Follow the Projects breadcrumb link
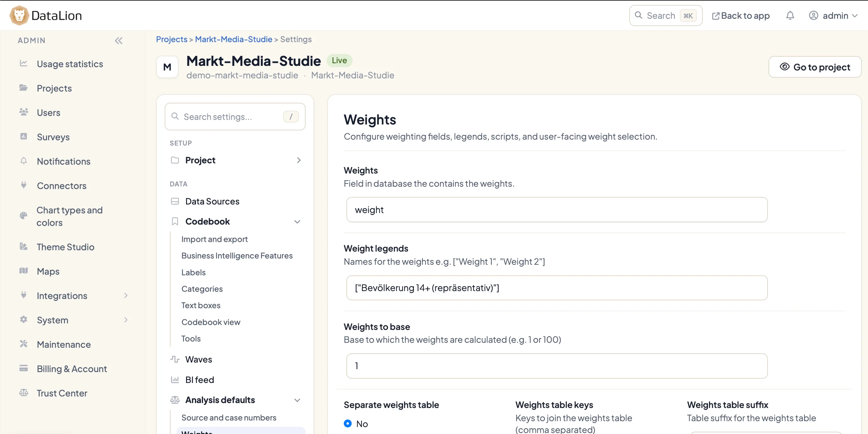The width and height of the screenshot is (868, 434). pos(172,39)
